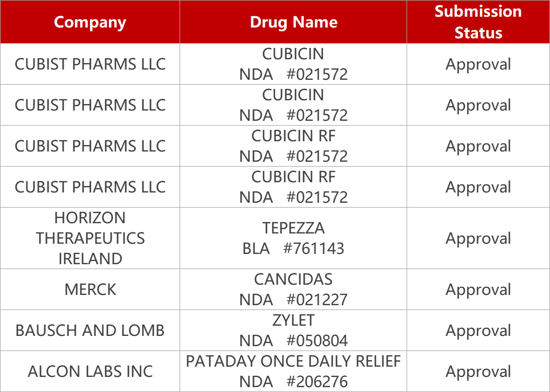
Task: Click the ALCON LABS INC cell
Action: [90, 372]
